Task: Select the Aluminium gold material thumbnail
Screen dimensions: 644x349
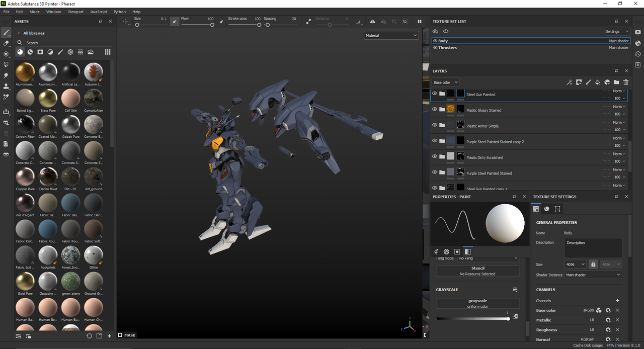Action: click(25, 72)
